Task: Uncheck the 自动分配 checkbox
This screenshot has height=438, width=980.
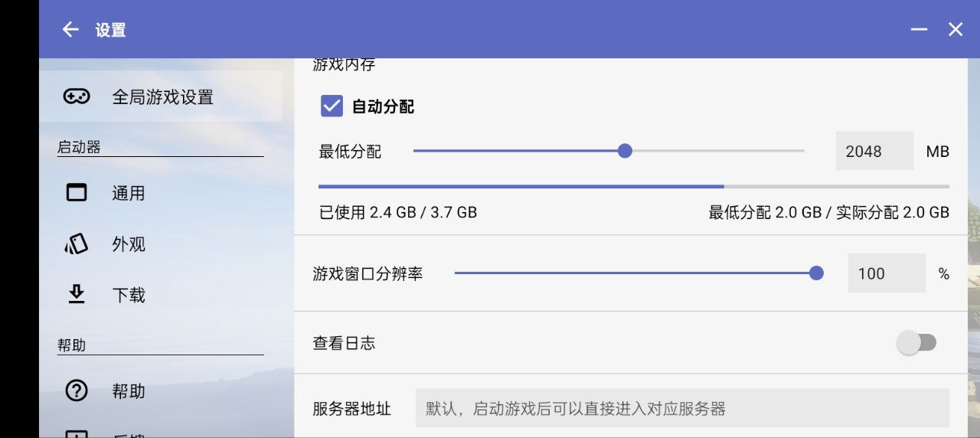Action: tap(332, 106)
